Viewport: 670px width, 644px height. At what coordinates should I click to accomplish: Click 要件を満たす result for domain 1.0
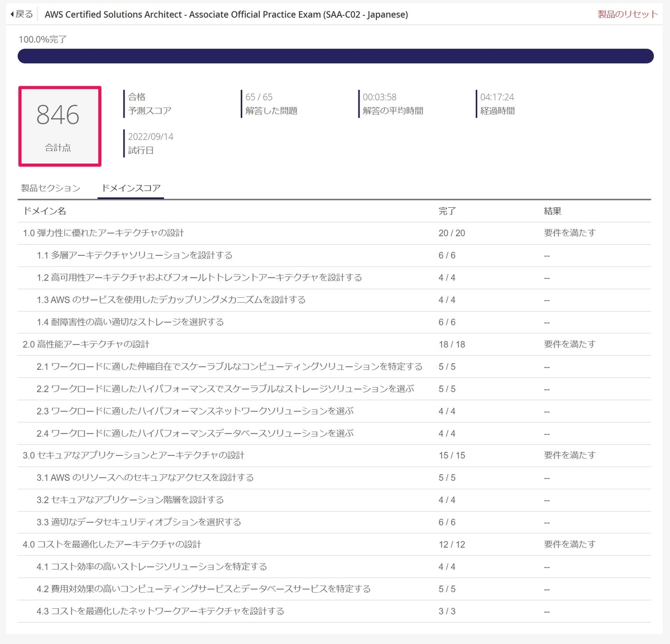click(x=570, y=233)
